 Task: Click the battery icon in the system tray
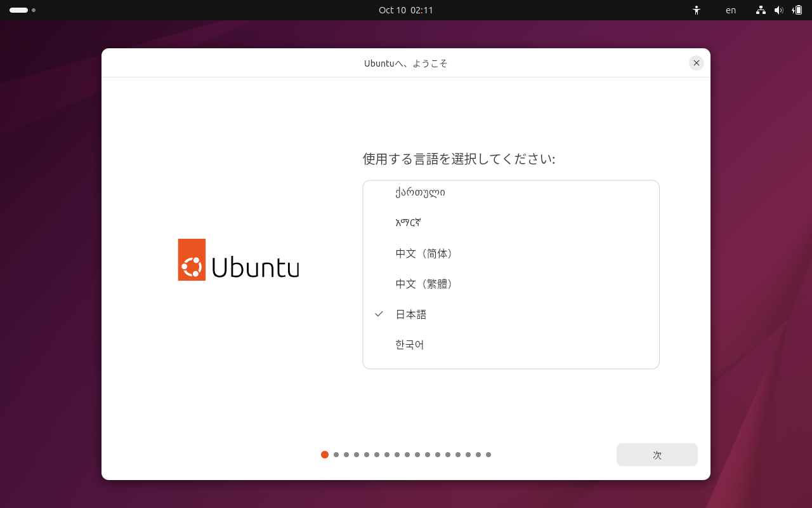797,10
